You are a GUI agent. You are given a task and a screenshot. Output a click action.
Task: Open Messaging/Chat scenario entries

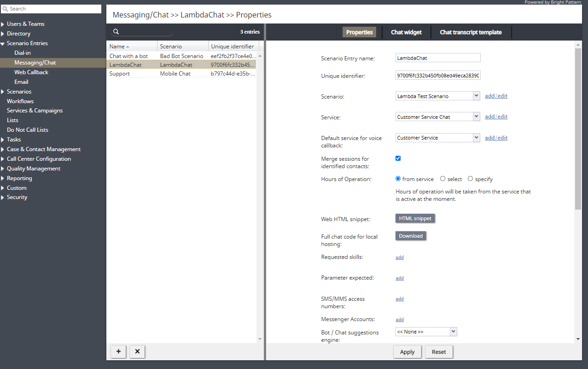35,63
